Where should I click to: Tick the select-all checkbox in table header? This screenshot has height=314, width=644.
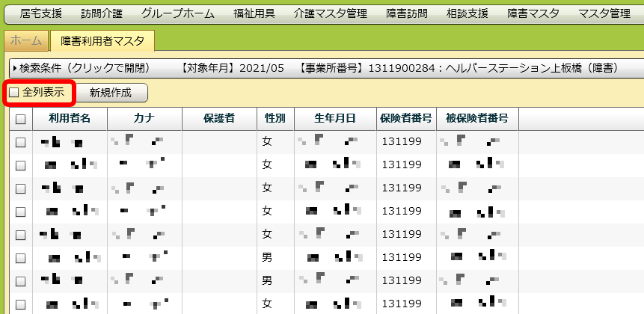click(x=20, y=119)
